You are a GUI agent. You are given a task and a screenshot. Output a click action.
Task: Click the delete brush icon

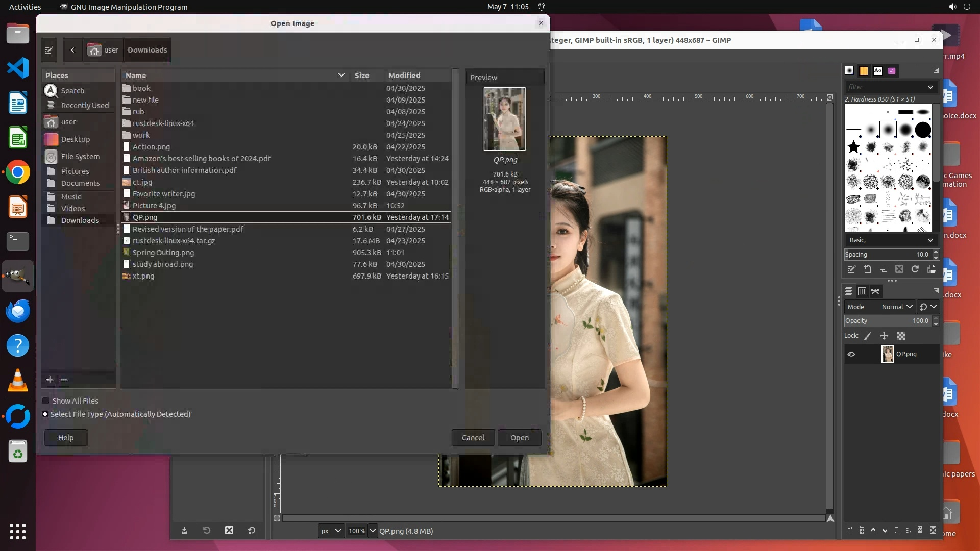point(899,269)
